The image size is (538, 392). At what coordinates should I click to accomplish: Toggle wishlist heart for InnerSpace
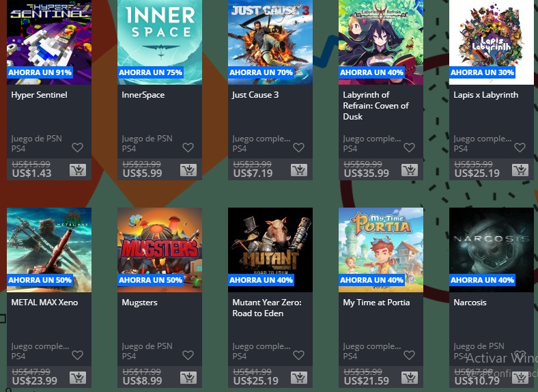(x=188, y=148)
